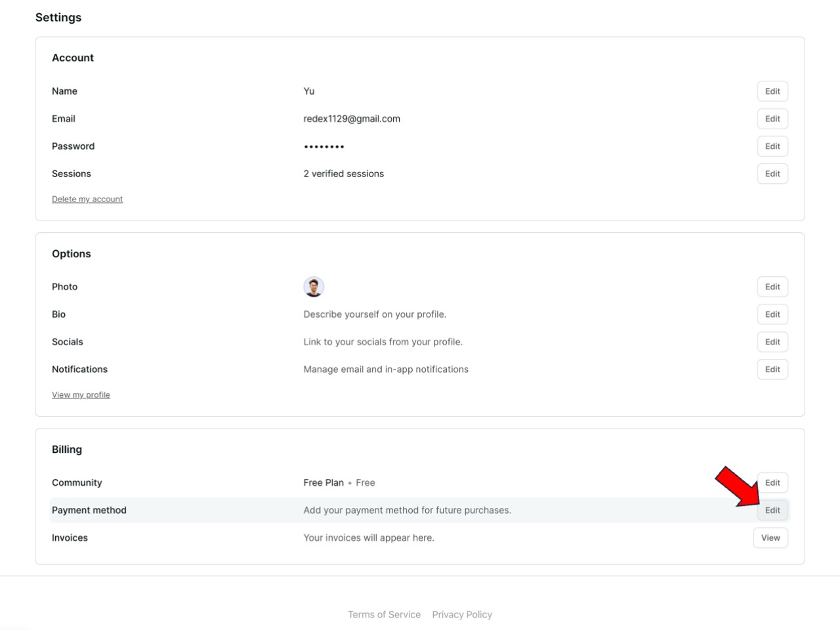The width and height of the screenshot is (840, 630).
Task: Edit the Community billing plan
Action: click(772, 483)
